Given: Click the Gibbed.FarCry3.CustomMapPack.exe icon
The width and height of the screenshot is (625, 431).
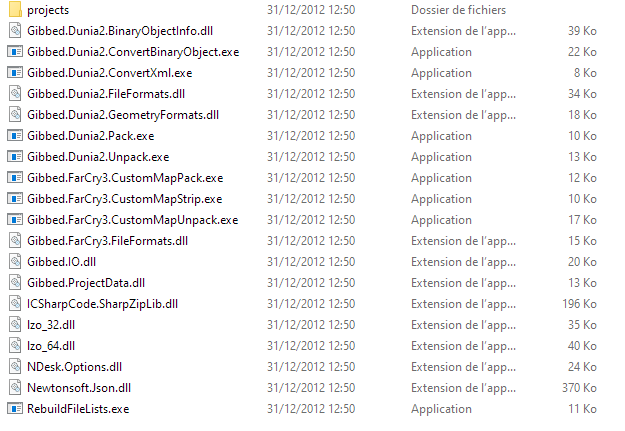Looking at the screenshot, I should click(x=15, y=178).
